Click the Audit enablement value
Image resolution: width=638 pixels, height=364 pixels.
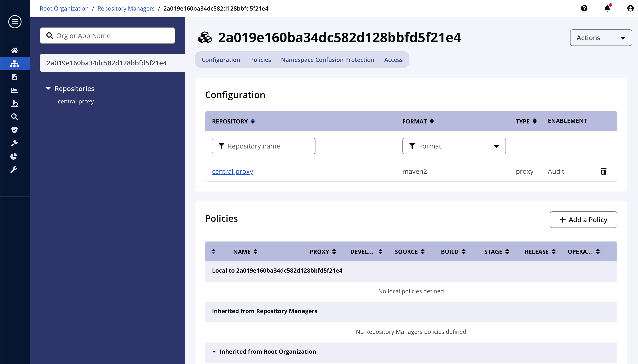point(556,171)
